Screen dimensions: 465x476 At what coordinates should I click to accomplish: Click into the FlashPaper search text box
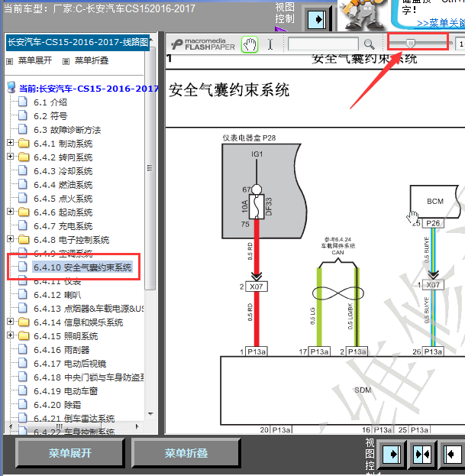(323, 44)
